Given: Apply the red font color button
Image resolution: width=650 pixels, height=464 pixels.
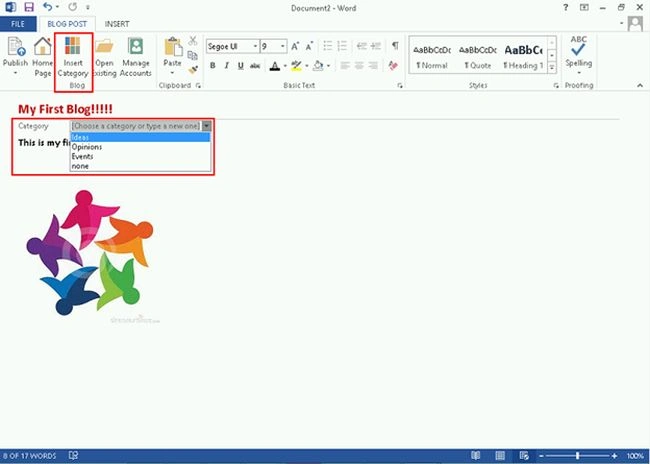Looking at the screenshot, I should (274, 66).
